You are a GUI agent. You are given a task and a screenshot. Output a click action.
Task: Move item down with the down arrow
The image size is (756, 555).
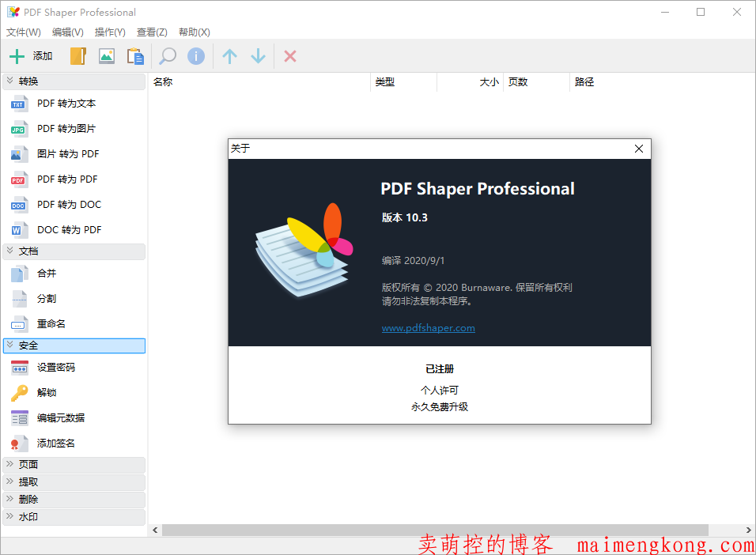[x=258, y=56]
